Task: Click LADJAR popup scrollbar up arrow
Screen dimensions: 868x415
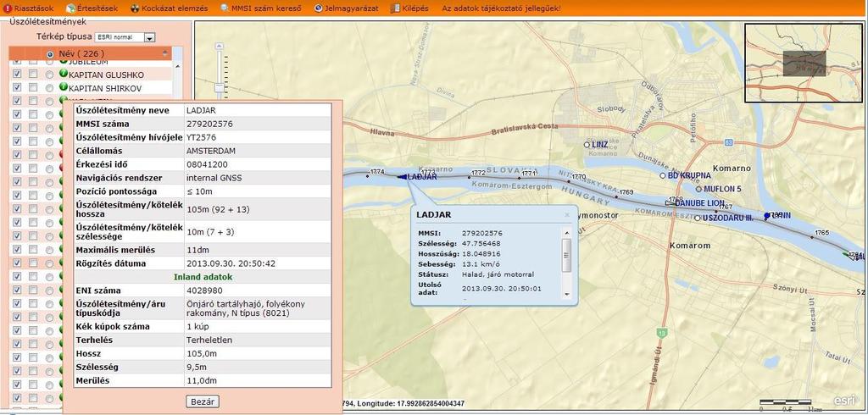Action: (566, 232)
